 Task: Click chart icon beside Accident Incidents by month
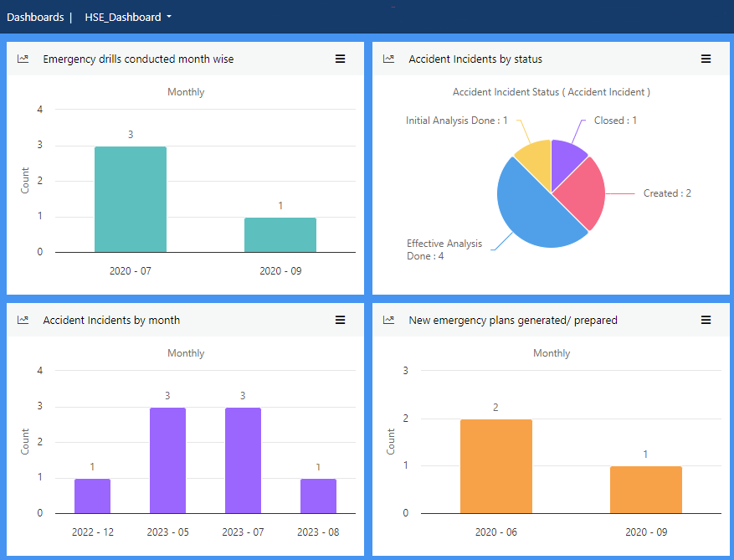coord(23,320)
